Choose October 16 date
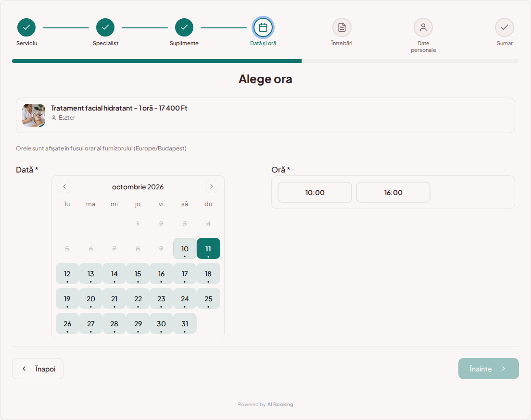The height and width of the screenshot is (420, 531). tap(161, 274)
